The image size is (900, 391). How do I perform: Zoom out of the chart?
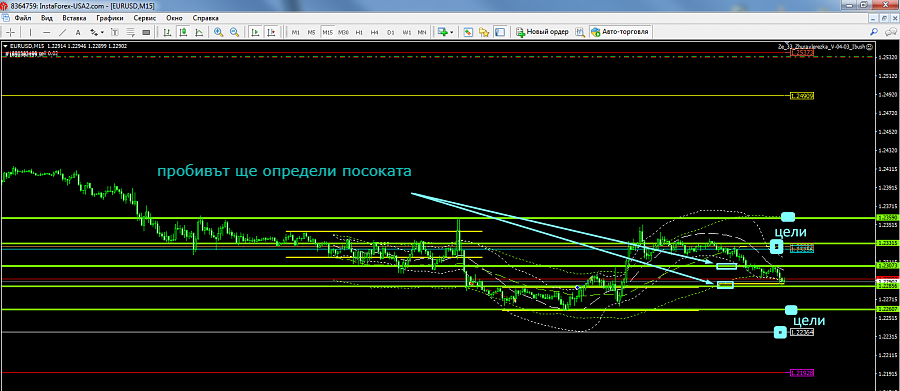234,32
